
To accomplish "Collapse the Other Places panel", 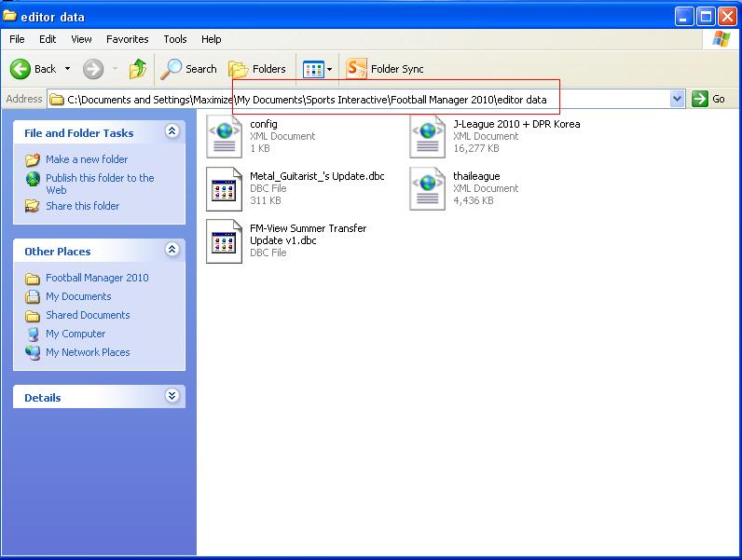I will (172, 250).
